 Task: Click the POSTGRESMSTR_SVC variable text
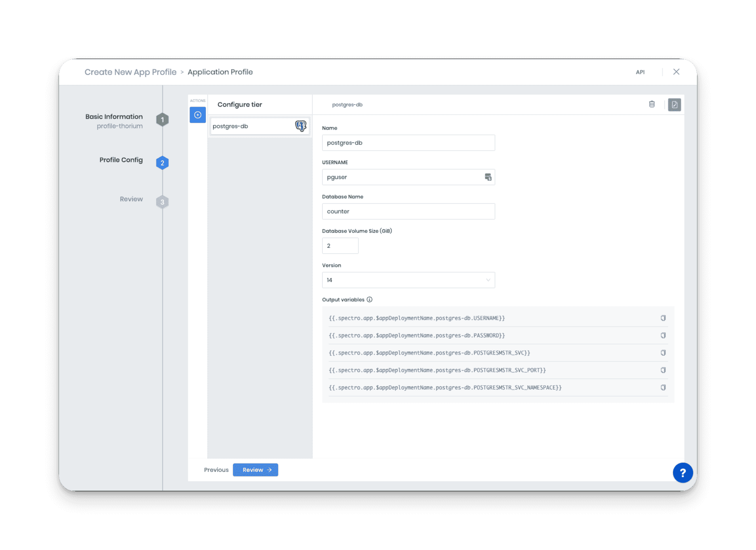(x=429, y=353)
